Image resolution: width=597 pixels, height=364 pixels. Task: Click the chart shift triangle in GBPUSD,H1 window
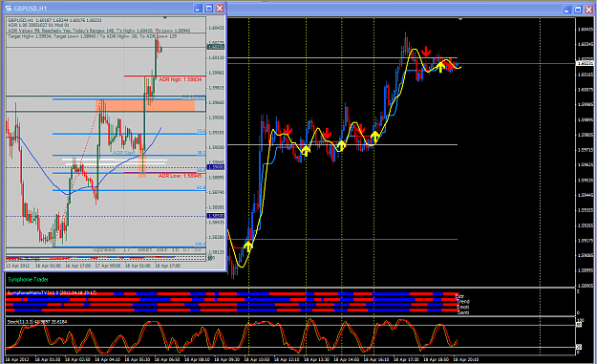pos(165,18)
